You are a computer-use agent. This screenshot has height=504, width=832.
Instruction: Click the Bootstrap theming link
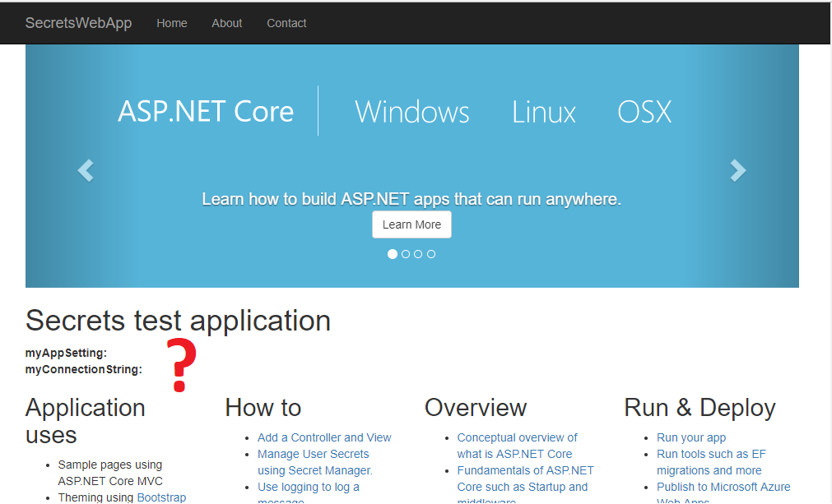click(x=161, y=497)
